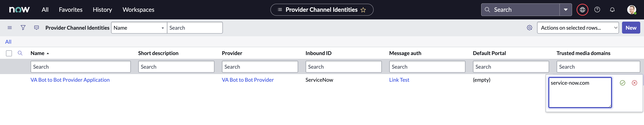644x125 pixels.
Task: Click the All breadcrumb link
Action: coord(8,42)
